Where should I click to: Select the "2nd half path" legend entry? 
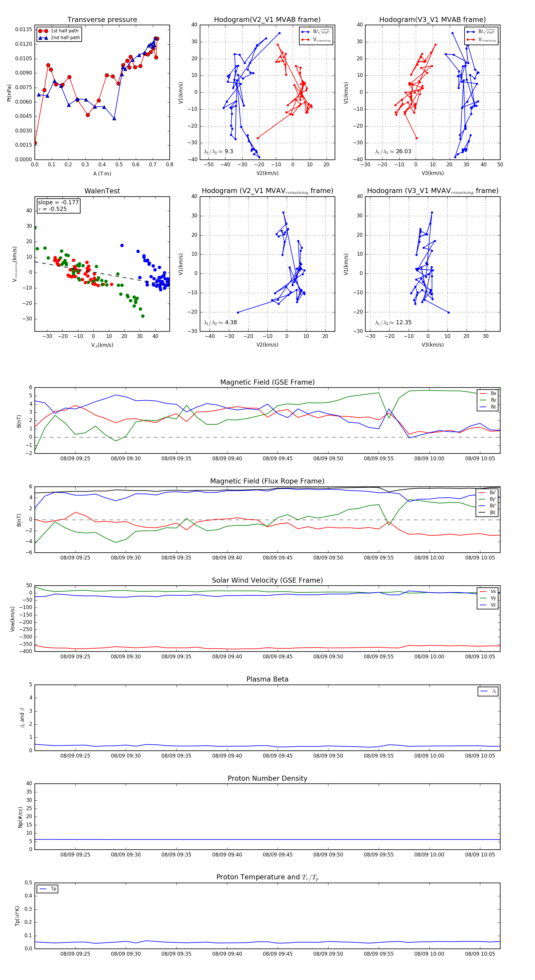coord(59,38)
